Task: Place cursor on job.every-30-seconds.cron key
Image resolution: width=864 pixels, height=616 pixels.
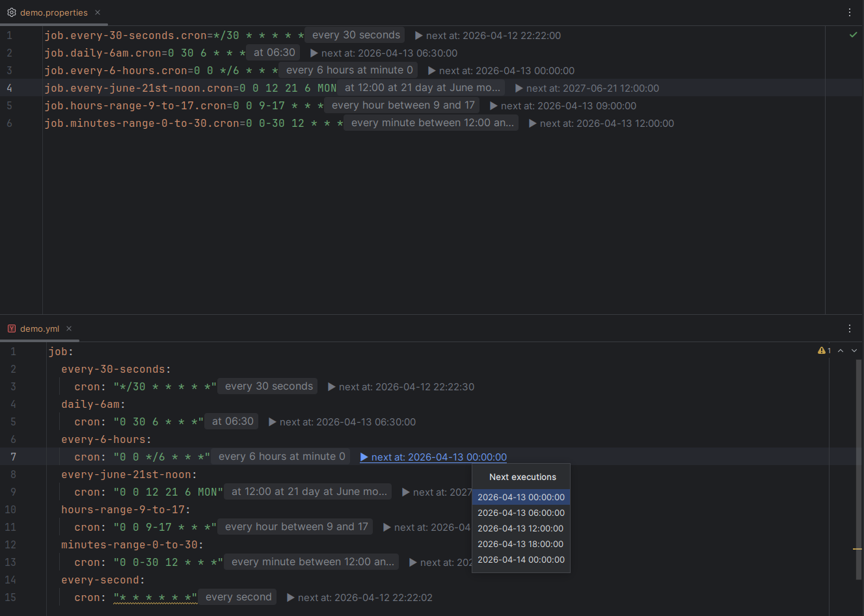Action: click(125, 36)
